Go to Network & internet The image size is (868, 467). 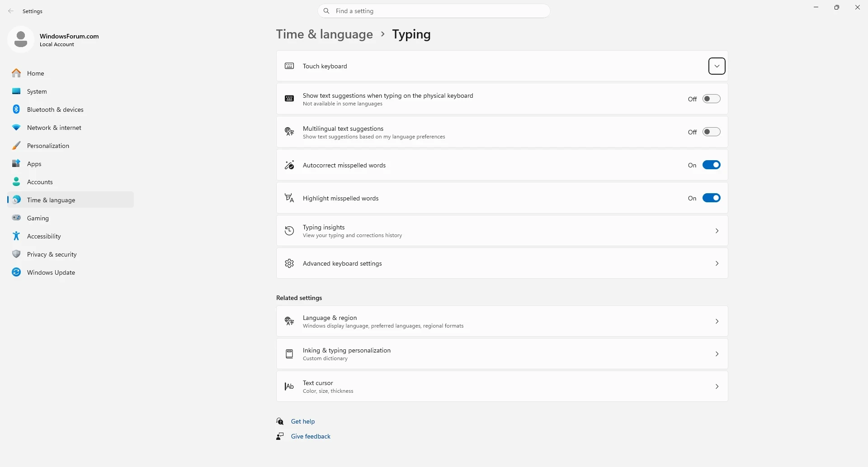(x=71, y=128)
